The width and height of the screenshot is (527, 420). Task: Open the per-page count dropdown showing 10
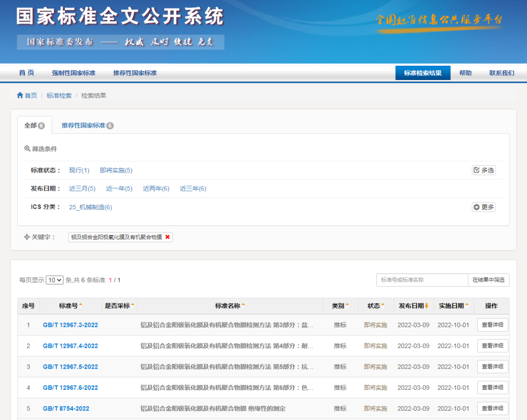[x=54, y=280]
